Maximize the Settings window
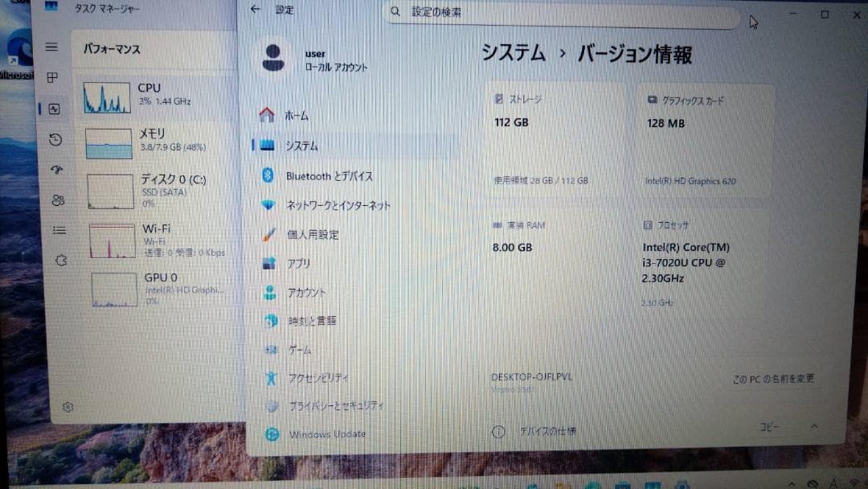Screen dimensions: 868x489 point(825,14)
